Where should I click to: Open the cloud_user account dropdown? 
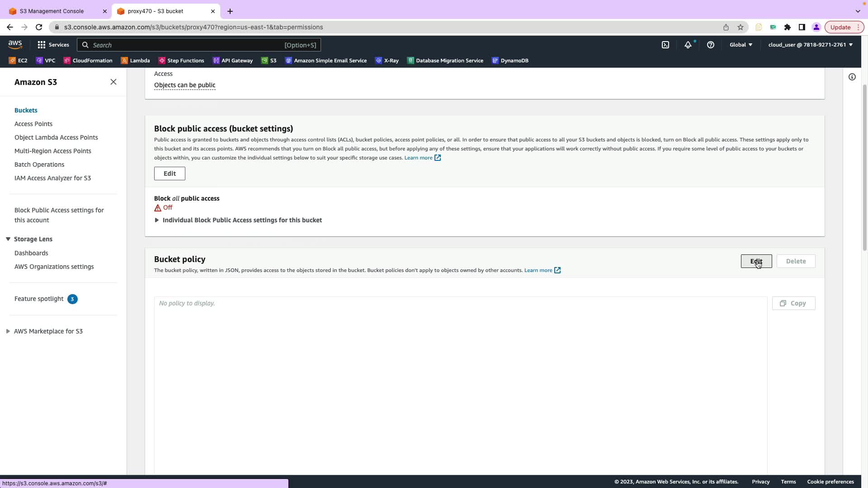pos(810,45)
